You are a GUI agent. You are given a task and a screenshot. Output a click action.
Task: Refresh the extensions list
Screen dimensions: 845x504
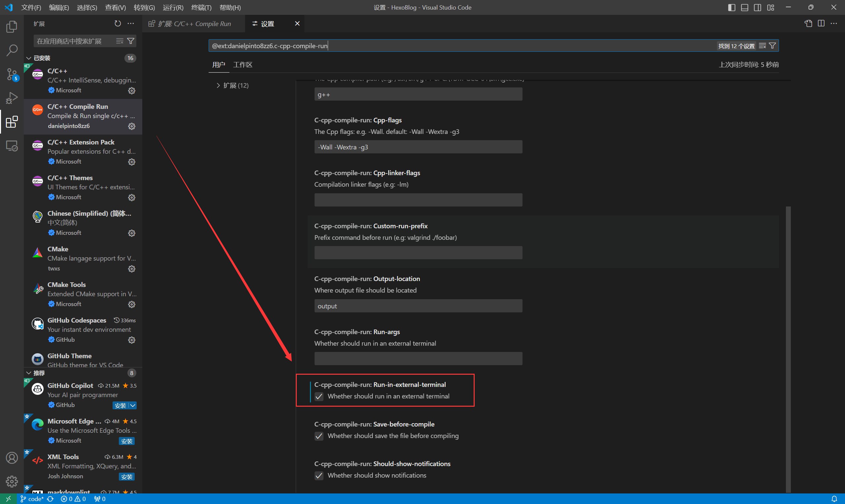118,23
